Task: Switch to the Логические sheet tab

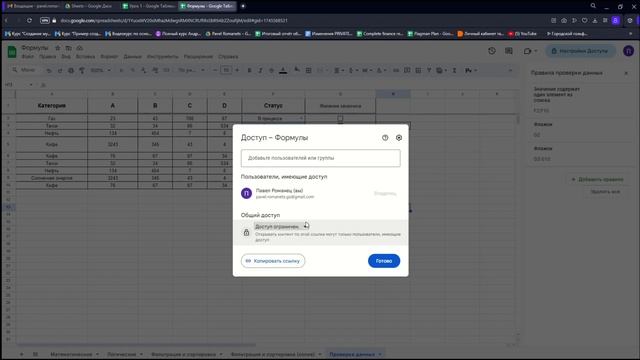Action: click(124, 354)
